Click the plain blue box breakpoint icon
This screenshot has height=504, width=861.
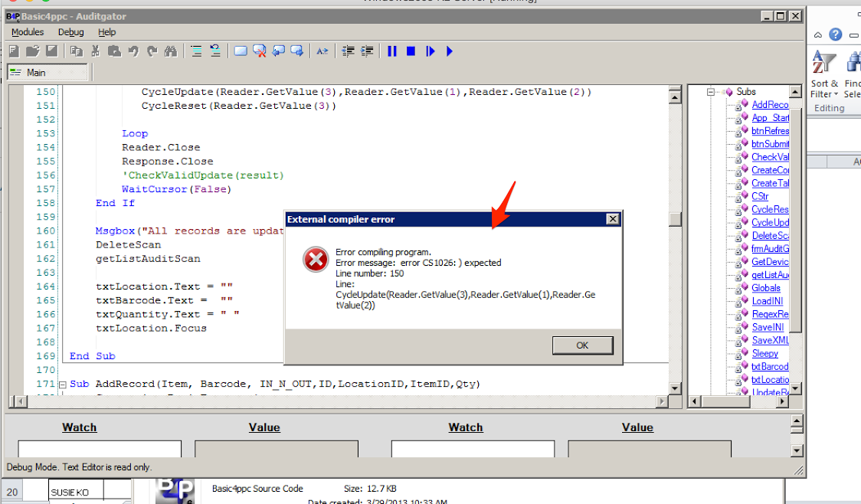click(x=241, y=51)
